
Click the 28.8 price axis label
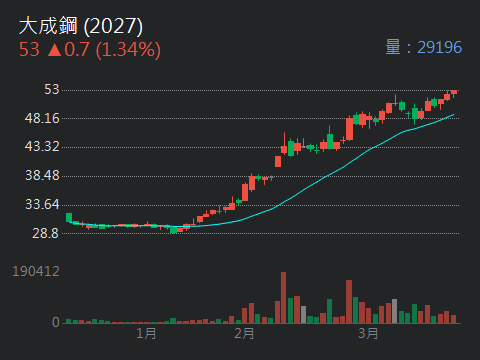pyautogui.click(x=46, y=233)
